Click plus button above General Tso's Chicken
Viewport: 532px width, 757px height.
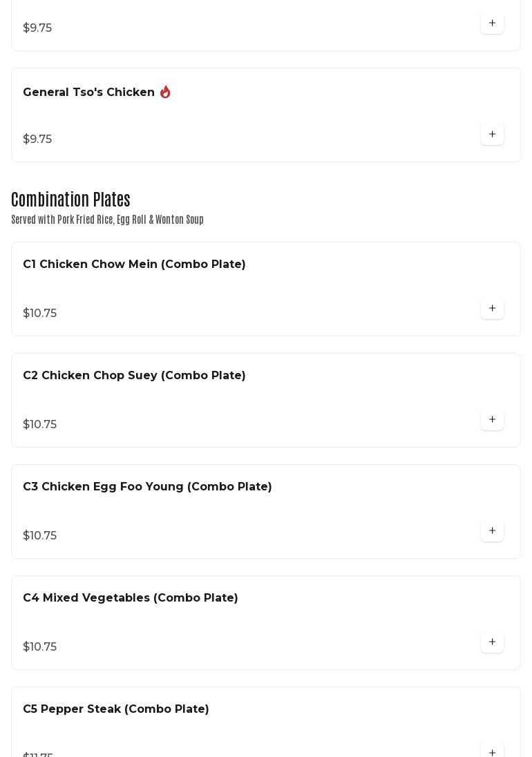click(492, 23)
